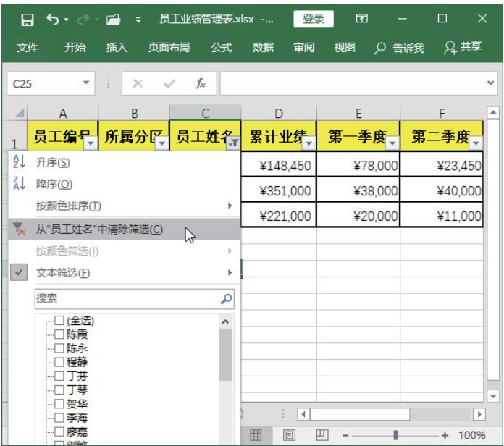Customize the Quick Access Toolbar
The width and height of the screenshot is (504, 446).
tap(138, 20)
